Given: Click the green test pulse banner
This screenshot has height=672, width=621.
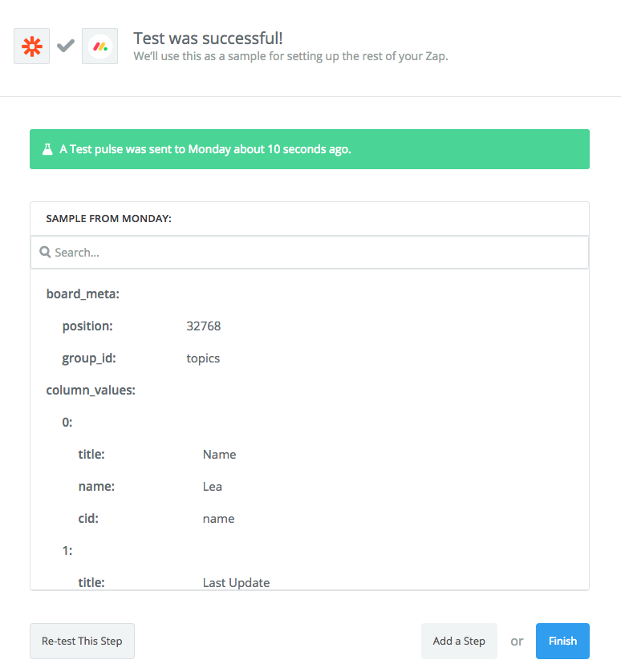Looking at the screenshot, I should click(x=310, y=149).
